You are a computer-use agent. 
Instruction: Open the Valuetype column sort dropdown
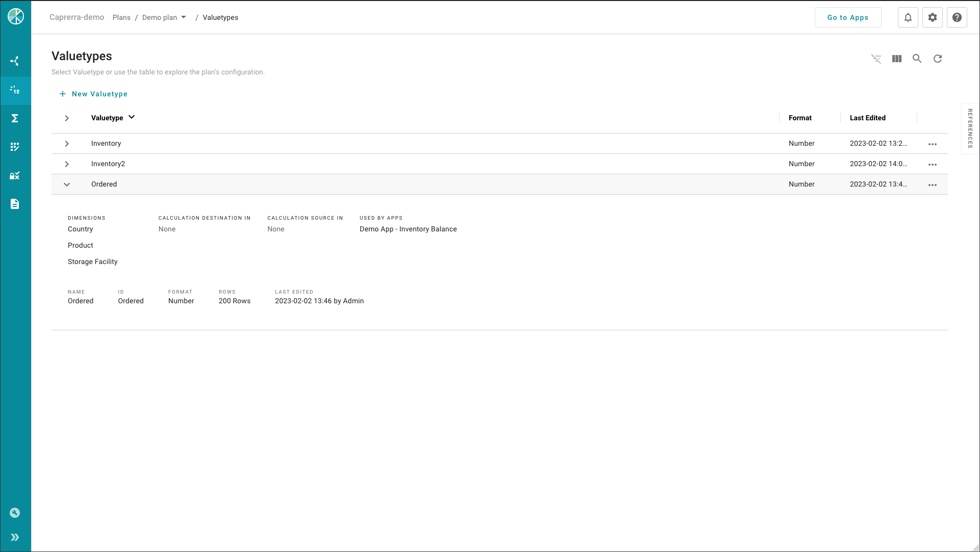click(x=132, y=117)
